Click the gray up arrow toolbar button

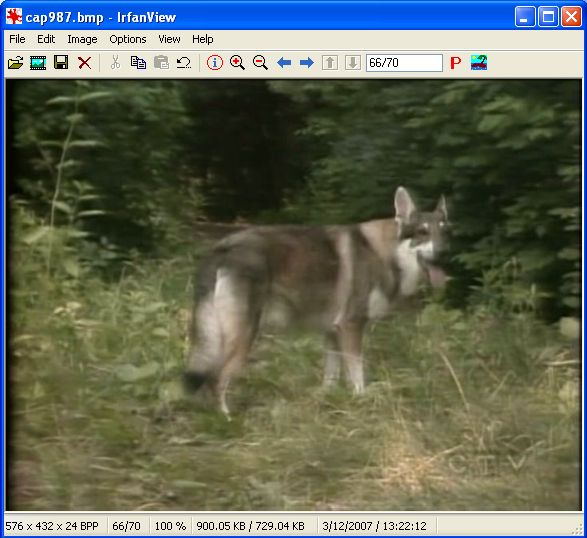(330, 63)
